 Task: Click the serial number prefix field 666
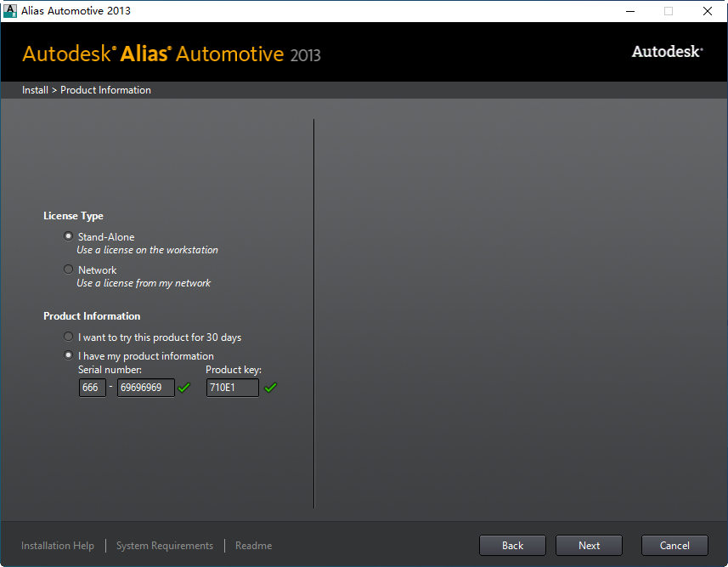coord(93,388)
